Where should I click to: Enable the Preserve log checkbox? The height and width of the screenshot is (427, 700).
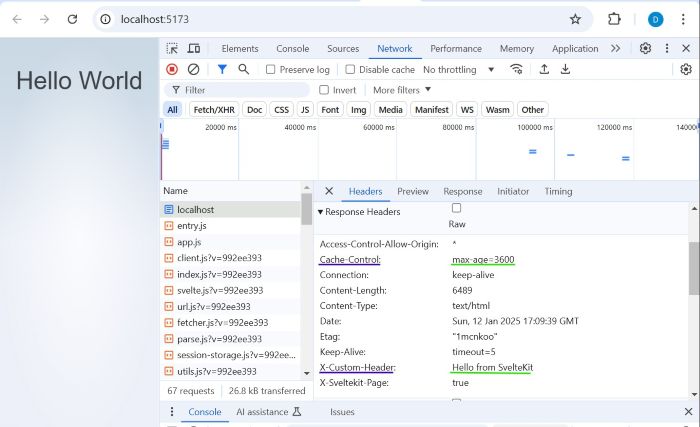[x=271, y=70]
